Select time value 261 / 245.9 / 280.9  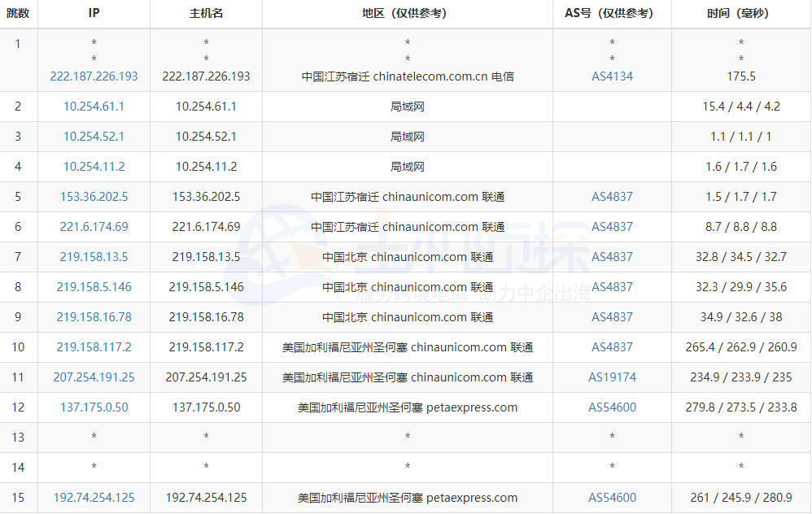tap(741, 498)
